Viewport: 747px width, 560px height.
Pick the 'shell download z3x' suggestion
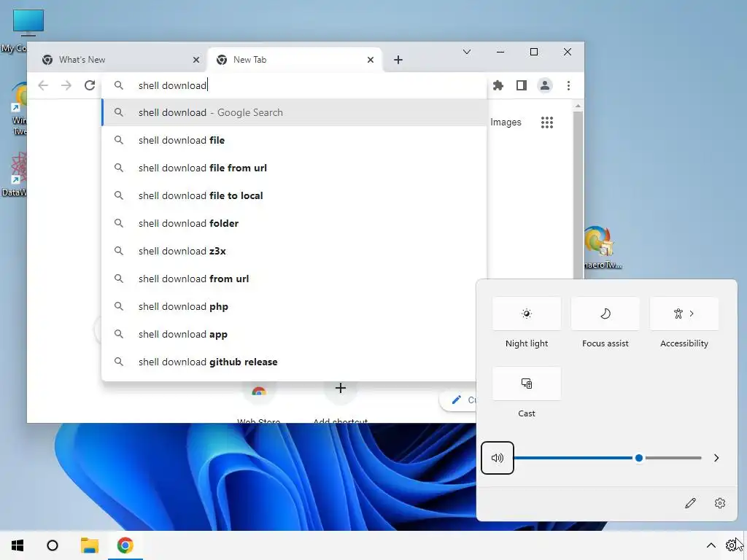coord(295,251)
